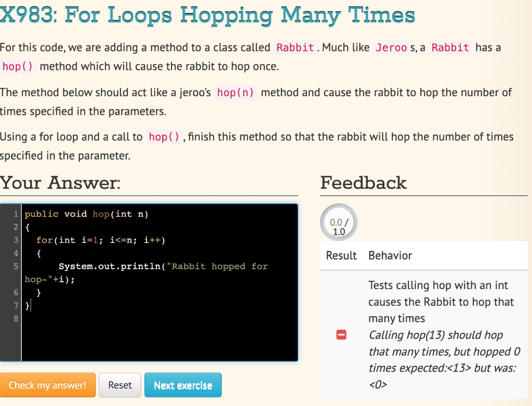The width and height of the screenshot is (532, 406).
Task: Click the Feedback section heading
Action: 363,183
